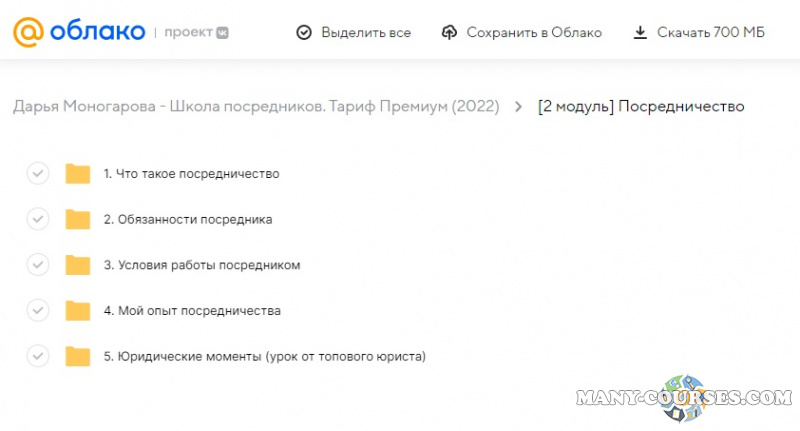Select checkbox for Условия работы посредником
The height and width of the screenshot is (431, 800).
tap(37, 265)
